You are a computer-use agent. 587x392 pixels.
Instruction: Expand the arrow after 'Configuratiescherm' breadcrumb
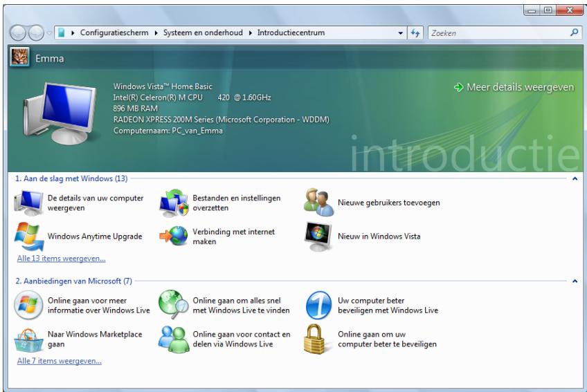(x=156, y=33)
